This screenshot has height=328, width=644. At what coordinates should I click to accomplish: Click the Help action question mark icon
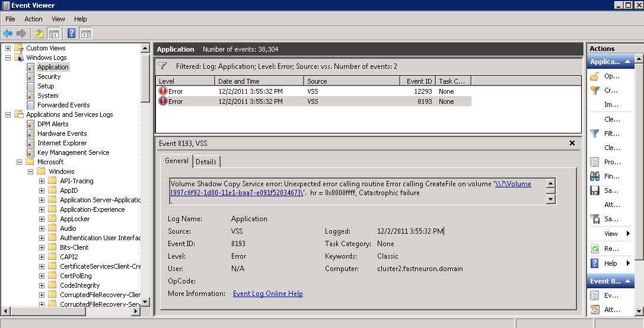(595, 263)
